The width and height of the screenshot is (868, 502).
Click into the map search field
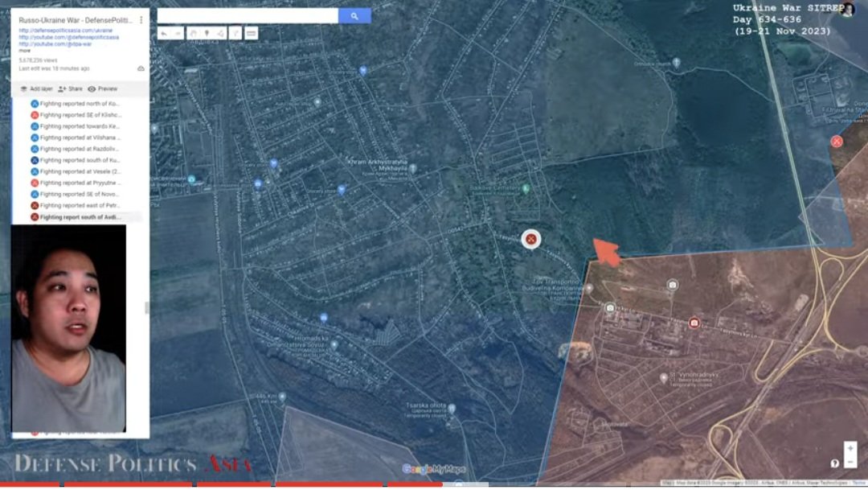pos(247,16)
